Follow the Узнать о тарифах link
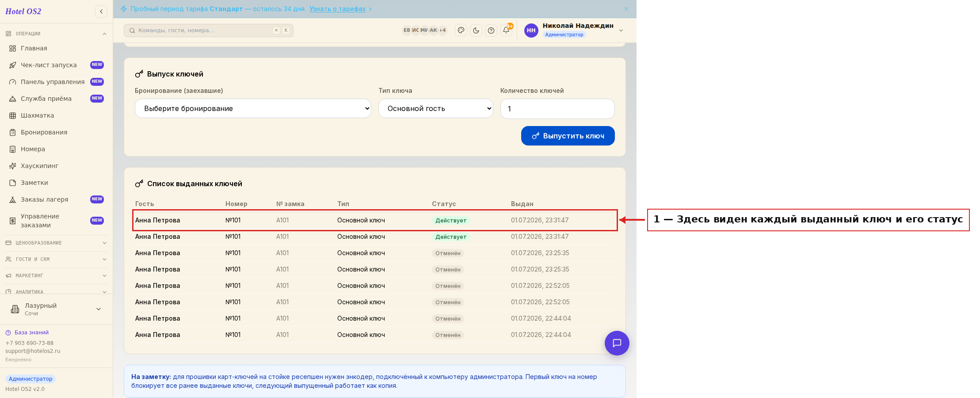 (x=337, y=9)
